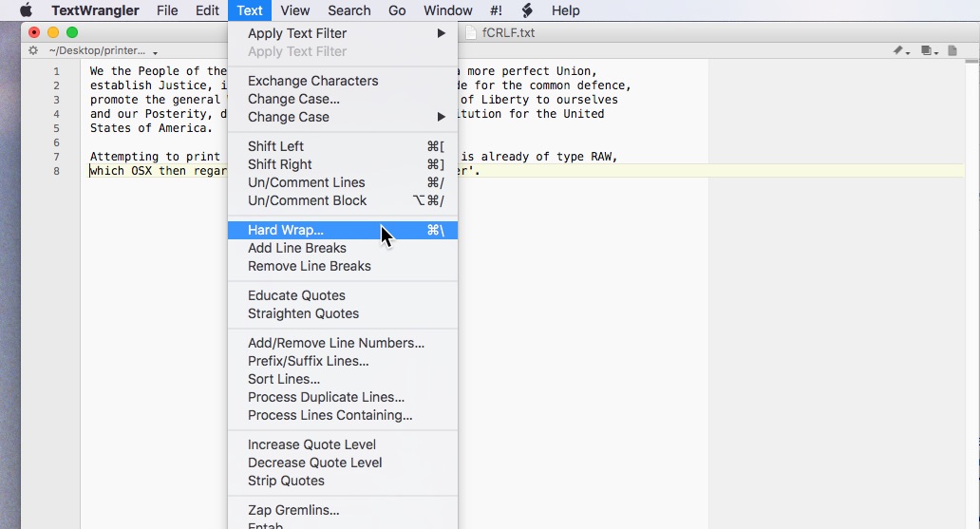Click the fCRLF.txt window title
Image resolution: width=980 pixels, height=529 pixels.
click(x=508, y=32)
